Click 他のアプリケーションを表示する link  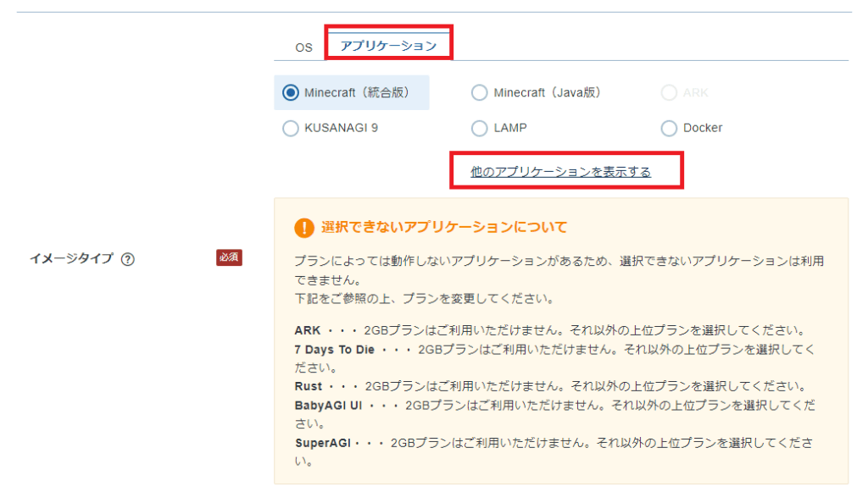pyautogui.click(x=561, y=172)
